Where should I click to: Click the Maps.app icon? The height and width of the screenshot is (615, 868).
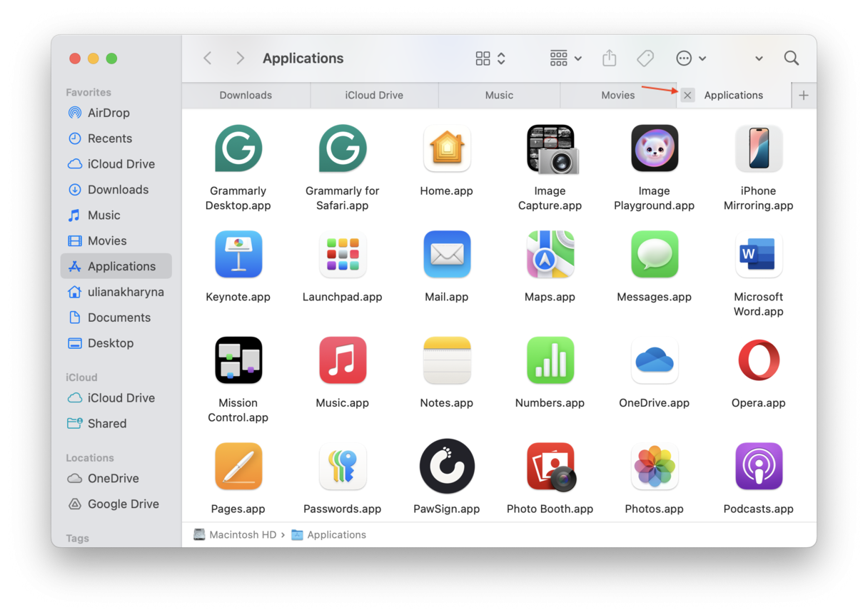550,255
